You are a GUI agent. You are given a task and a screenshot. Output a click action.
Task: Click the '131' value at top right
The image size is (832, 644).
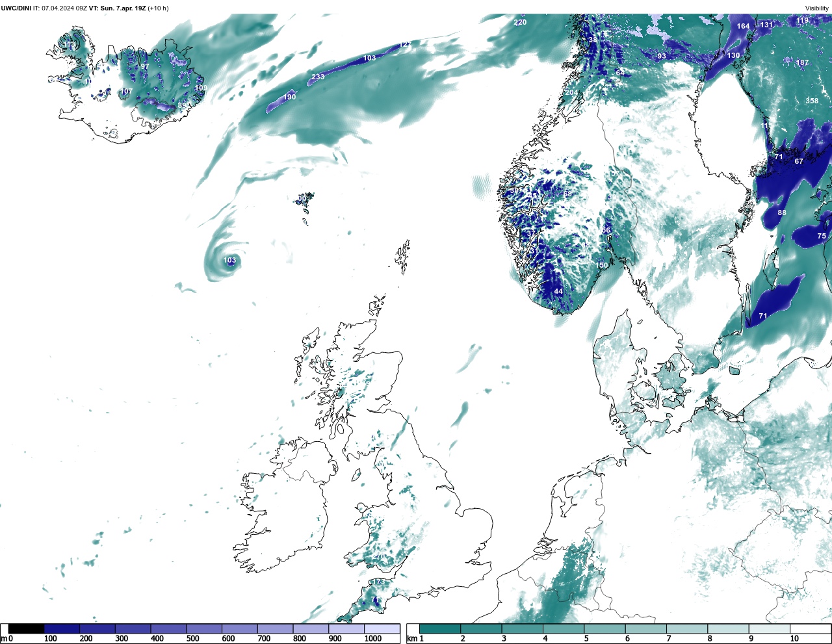tap(766, 25)
